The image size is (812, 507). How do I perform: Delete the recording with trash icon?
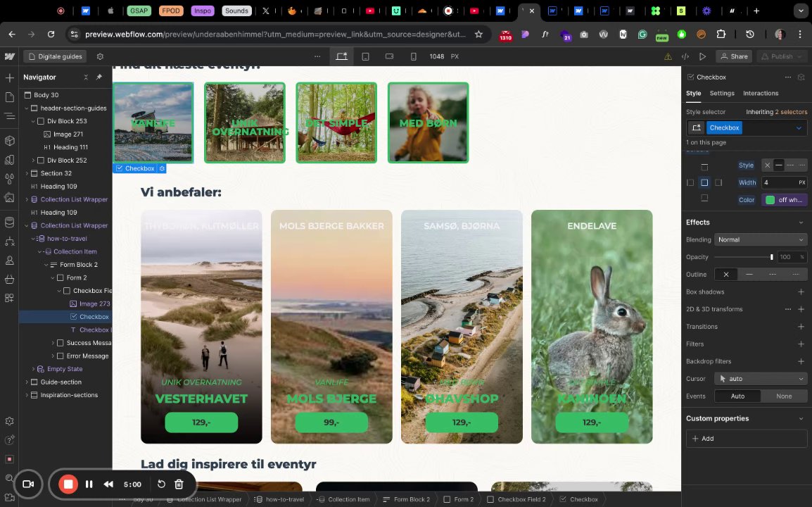coord(179,484)
